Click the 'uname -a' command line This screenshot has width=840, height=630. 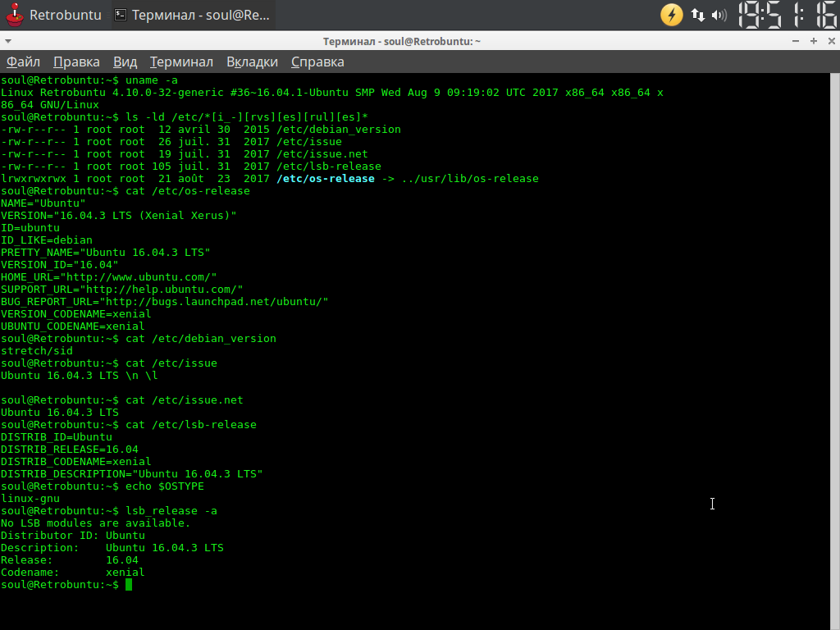coord(89,80)
